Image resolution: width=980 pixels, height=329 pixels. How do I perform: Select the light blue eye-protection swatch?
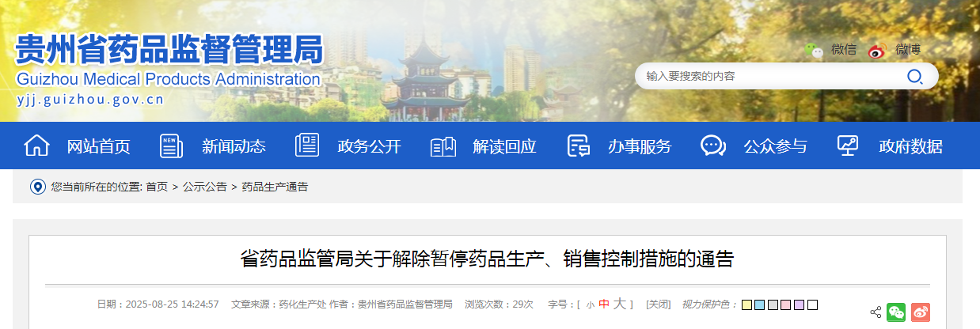click(x=760, y=304)
